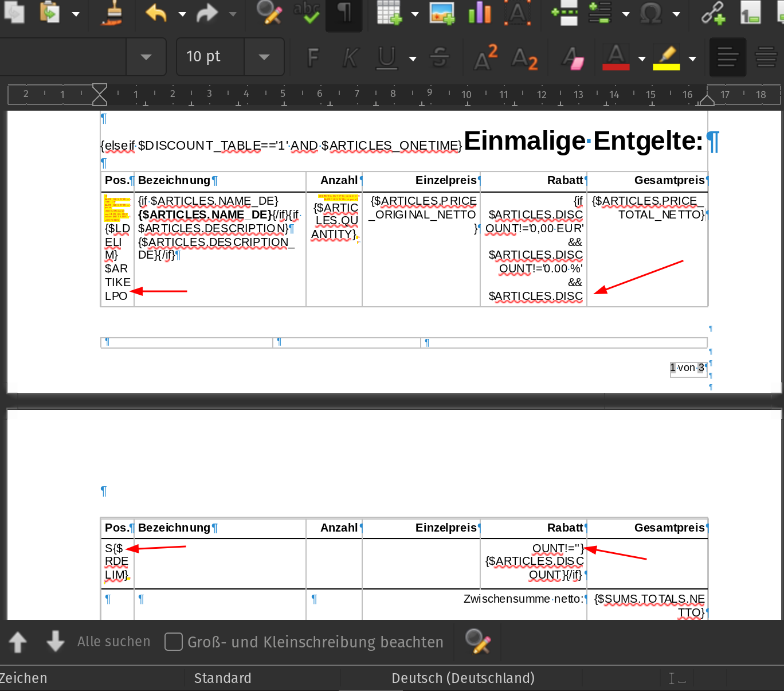
Task: Toggle formatting marks pilcrow button
Action: click(x=344, y=13)
